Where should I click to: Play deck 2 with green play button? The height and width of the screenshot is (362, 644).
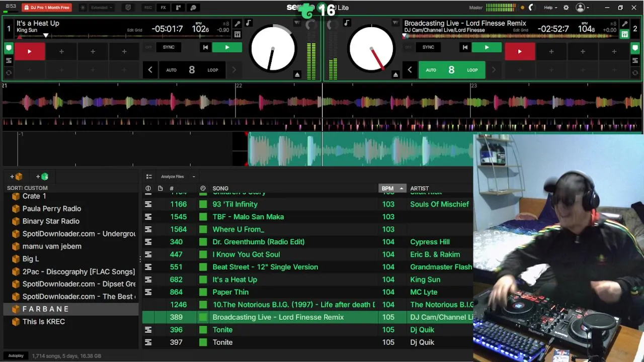[487, 47]
